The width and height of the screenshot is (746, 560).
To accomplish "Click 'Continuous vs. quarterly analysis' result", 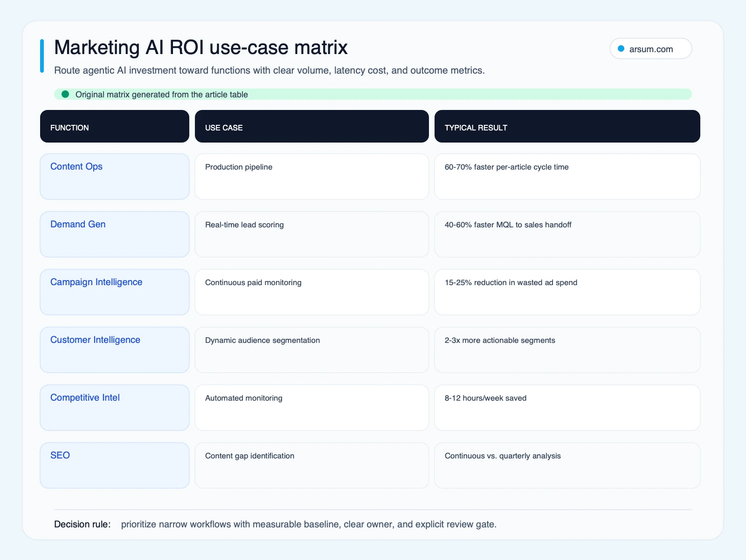I will (567, 465).
